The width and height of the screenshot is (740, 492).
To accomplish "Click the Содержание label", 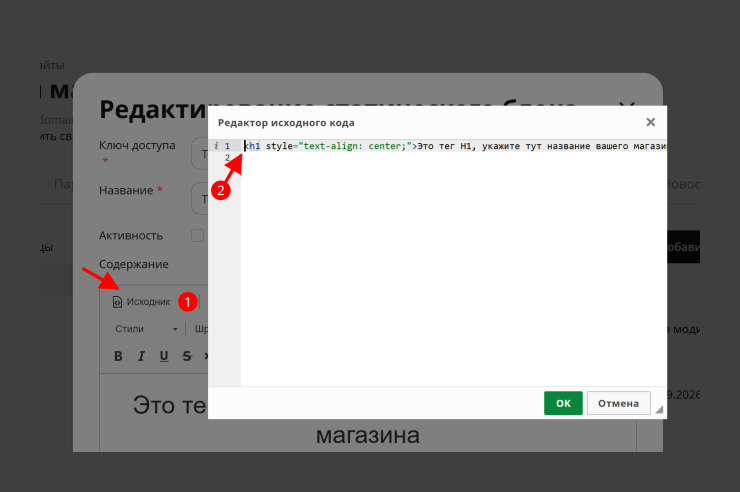I will [x=134, y=264].
